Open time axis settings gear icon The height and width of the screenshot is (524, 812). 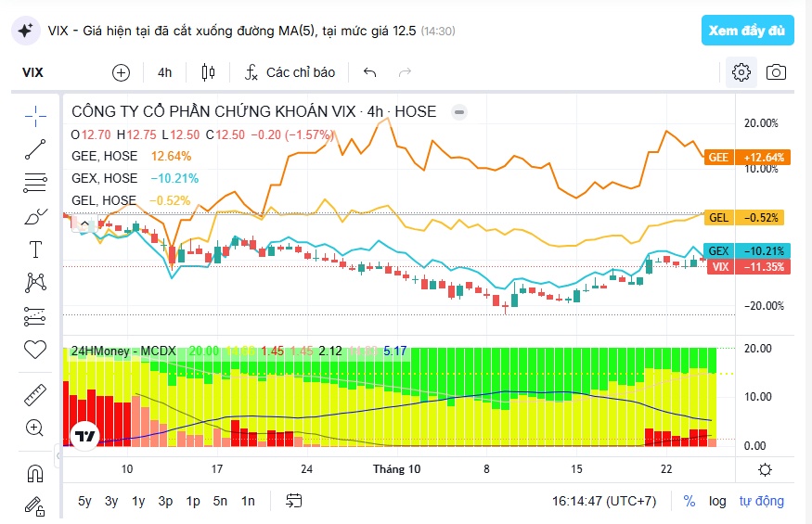765,469
